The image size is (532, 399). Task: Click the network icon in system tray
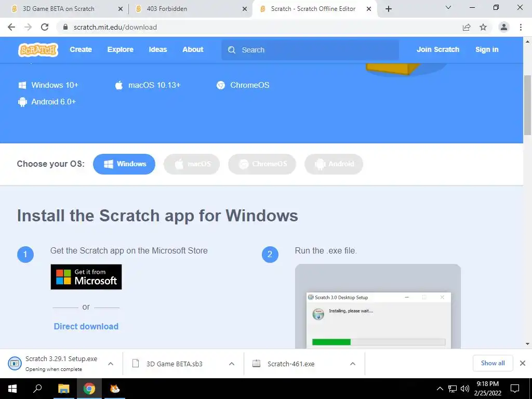(x=453, y=389)
